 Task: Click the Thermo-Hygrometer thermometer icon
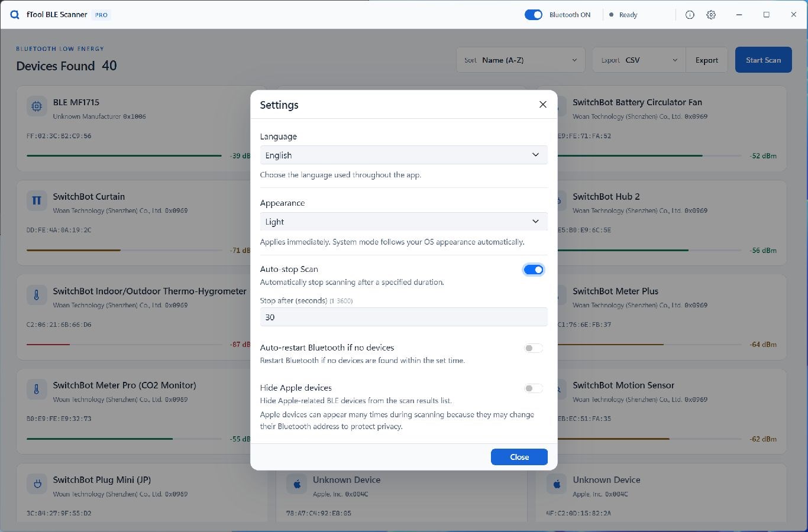click(37, 295)
